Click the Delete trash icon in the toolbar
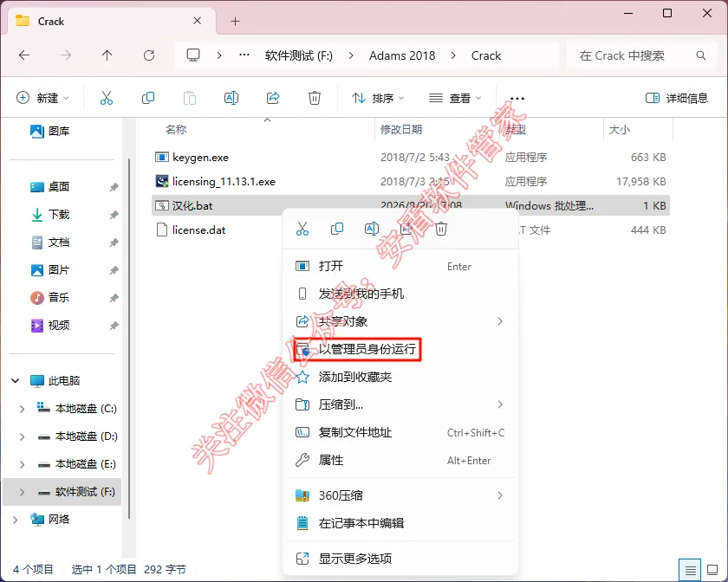The width and height of the screenshot is (728, 582). click(315, 98)
